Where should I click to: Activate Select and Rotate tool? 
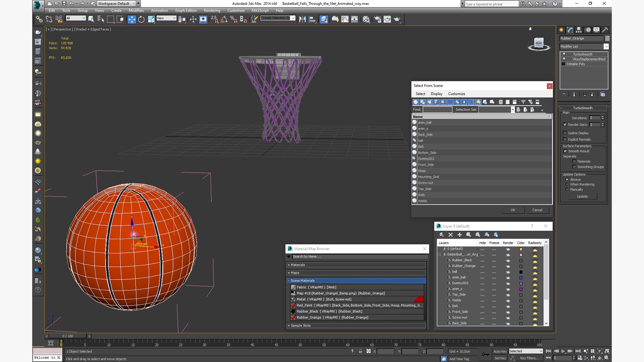(x=141, y=19)
